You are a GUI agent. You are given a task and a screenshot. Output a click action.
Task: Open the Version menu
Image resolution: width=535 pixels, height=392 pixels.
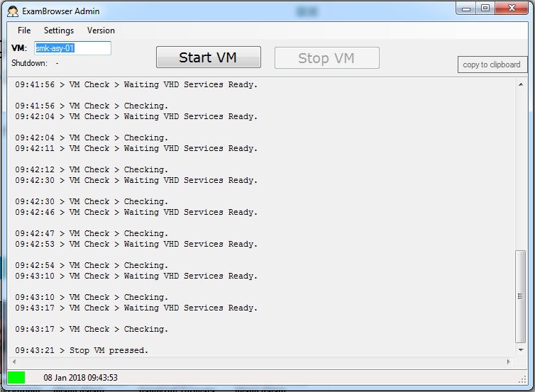tap(101, 30)
